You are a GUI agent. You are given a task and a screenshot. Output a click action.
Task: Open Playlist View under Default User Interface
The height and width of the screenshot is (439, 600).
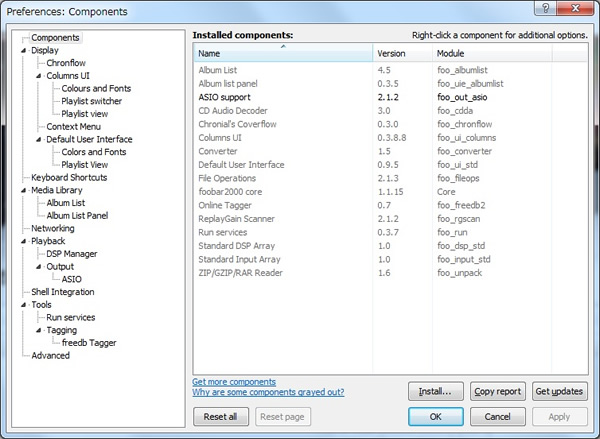click(x=85, y=165)
